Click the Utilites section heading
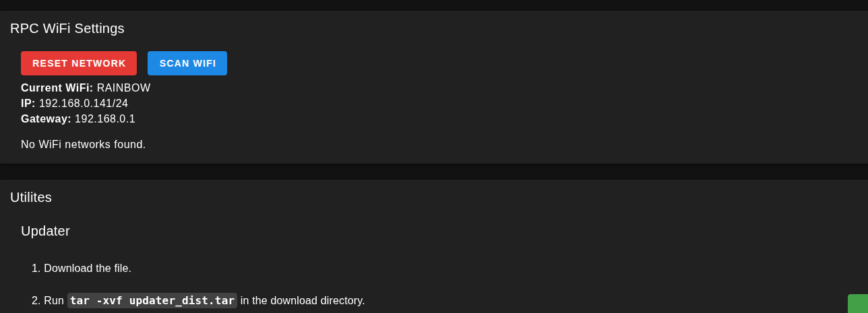 [x=31, y=197]
